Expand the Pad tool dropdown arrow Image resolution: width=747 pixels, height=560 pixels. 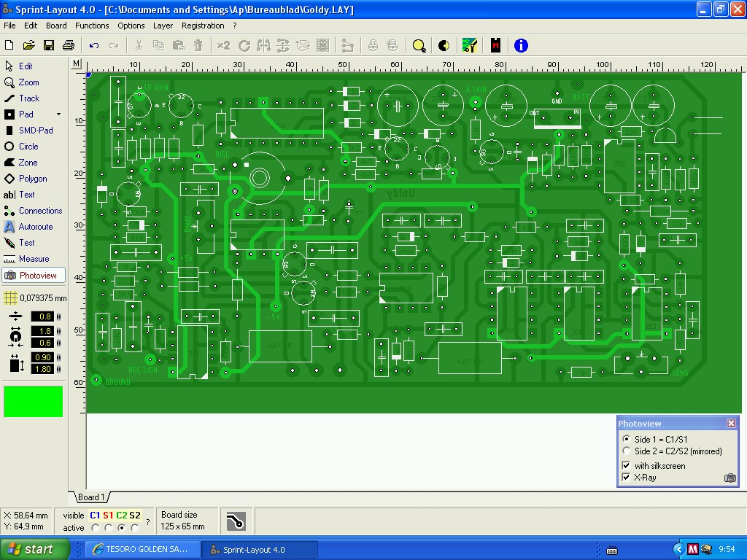pyautogui.click(x=59, y=114)
